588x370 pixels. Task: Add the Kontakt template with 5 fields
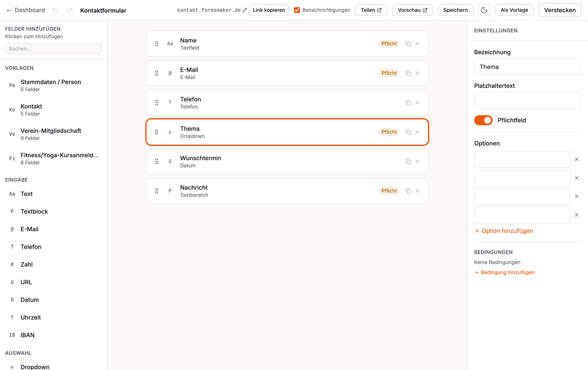(54, 110)
